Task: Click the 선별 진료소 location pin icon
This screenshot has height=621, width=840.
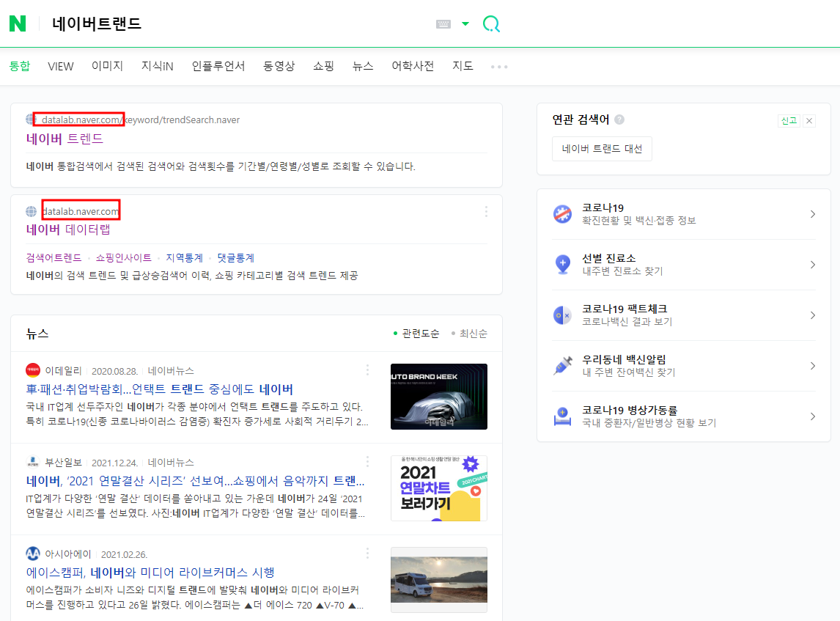Action: [x=562, y=265]
